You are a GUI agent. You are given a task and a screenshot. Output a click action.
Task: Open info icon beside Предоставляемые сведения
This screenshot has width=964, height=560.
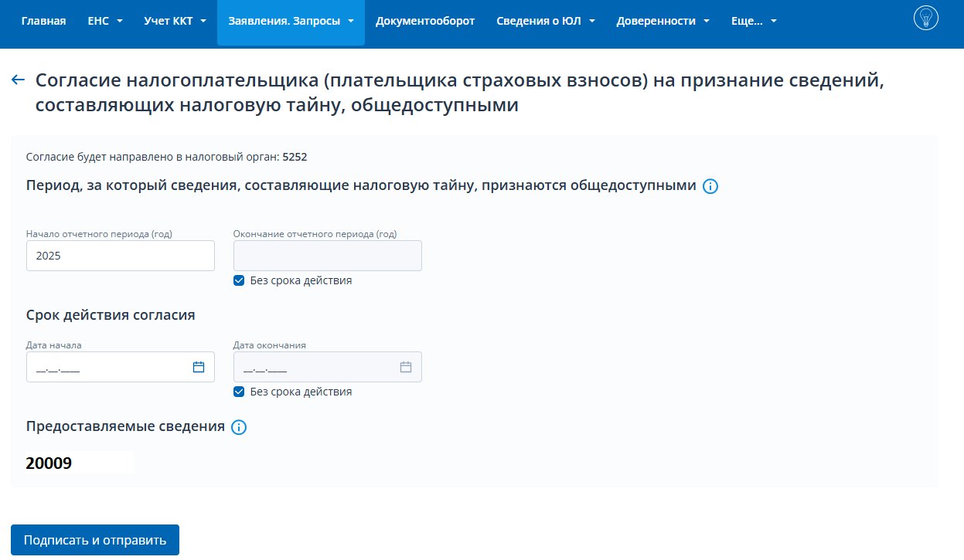[239, 427]
